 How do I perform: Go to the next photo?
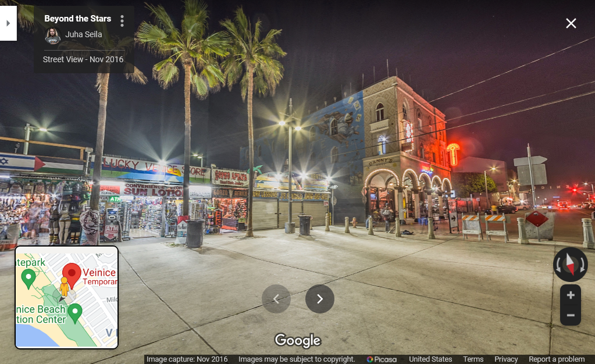tap(319, 299)
